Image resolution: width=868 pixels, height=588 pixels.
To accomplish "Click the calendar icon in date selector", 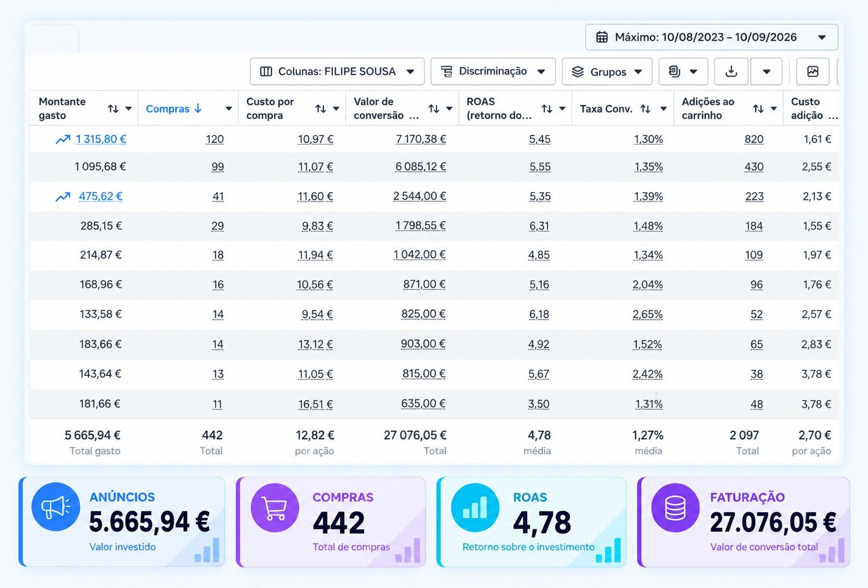I will pyautogui.click(x=602, y=37).
